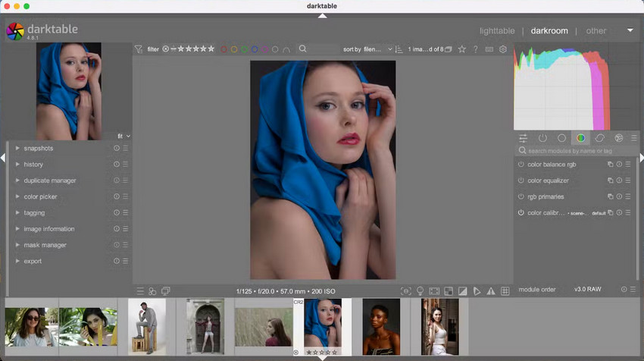Open presets menu for rgb primaries
This screenshot has width=644, height=361.
click(628, 196)
